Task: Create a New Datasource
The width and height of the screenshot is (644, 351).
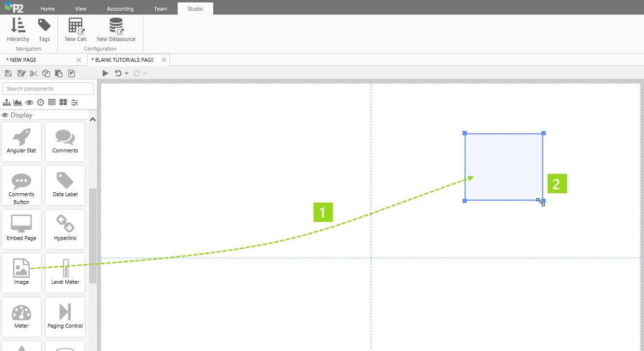Action: 116,30
